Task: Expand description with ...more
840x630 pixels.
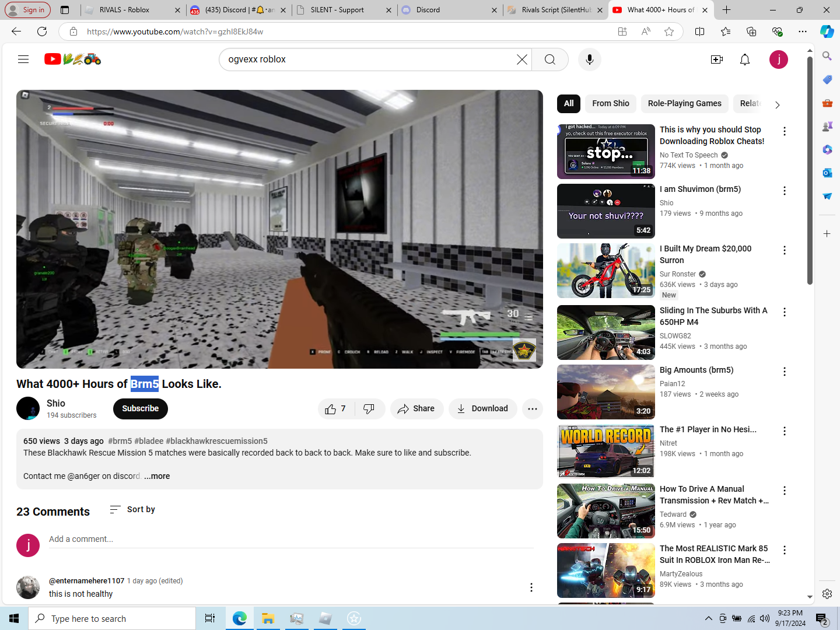Action: 157,476
